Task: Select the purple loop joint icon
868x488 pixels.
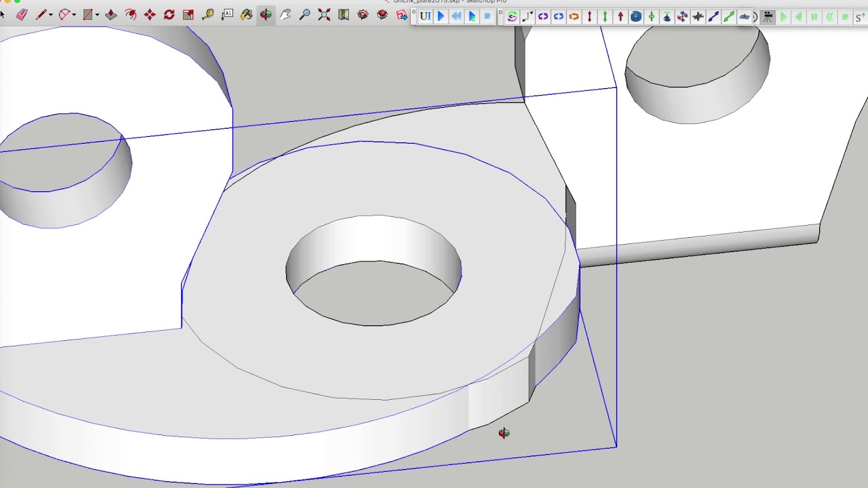Action: click(543, 17)
